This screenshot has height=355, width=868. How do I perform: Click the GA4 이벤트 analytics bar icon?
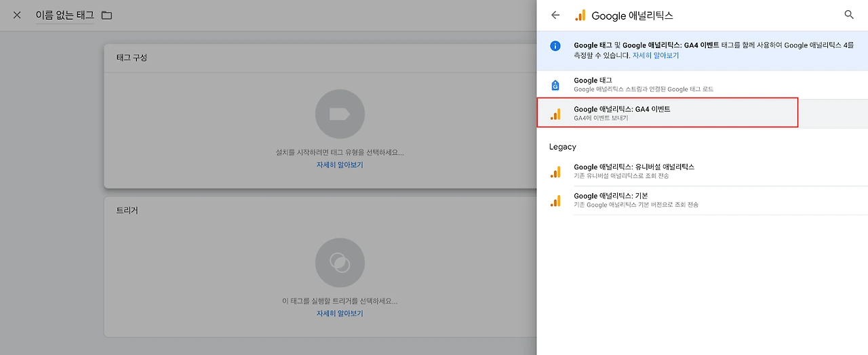[555, 114]
